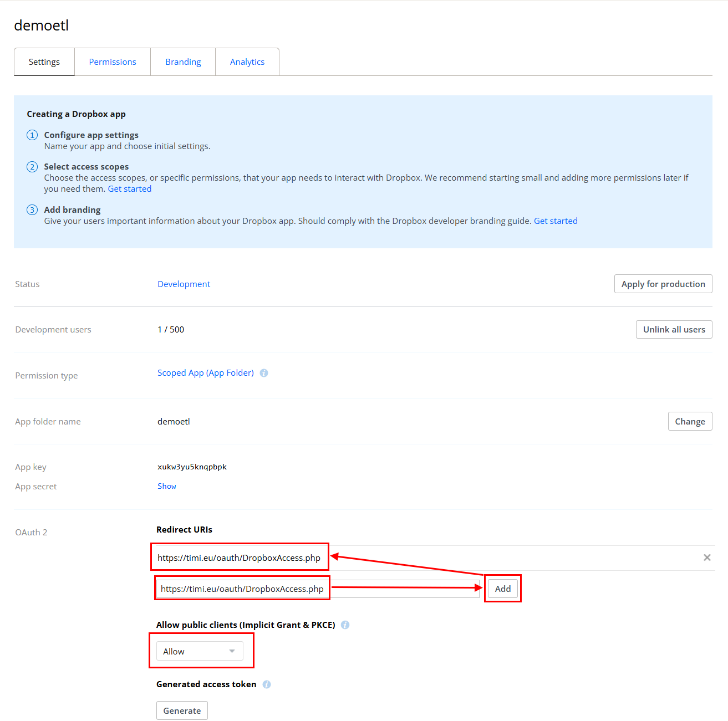This screenshot has width=728, height=721.
Task: Show the App secret
Action: [167, 486]
